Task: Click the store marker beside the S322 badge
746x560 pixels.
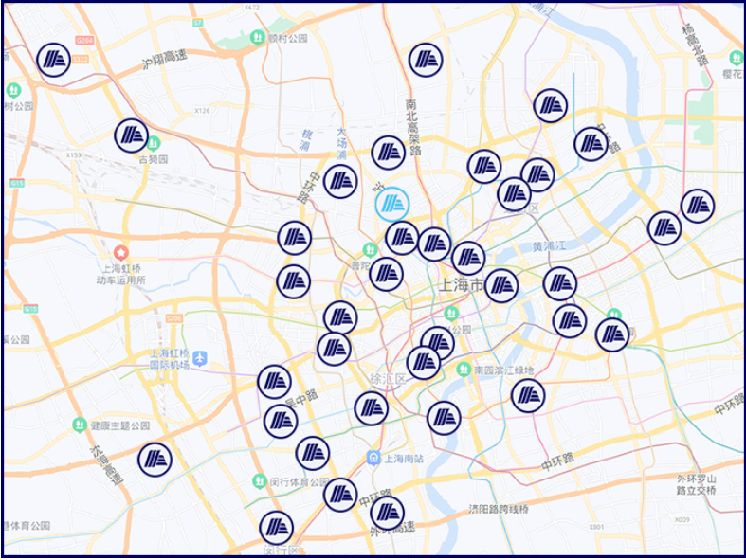Action: coord(54,60)
